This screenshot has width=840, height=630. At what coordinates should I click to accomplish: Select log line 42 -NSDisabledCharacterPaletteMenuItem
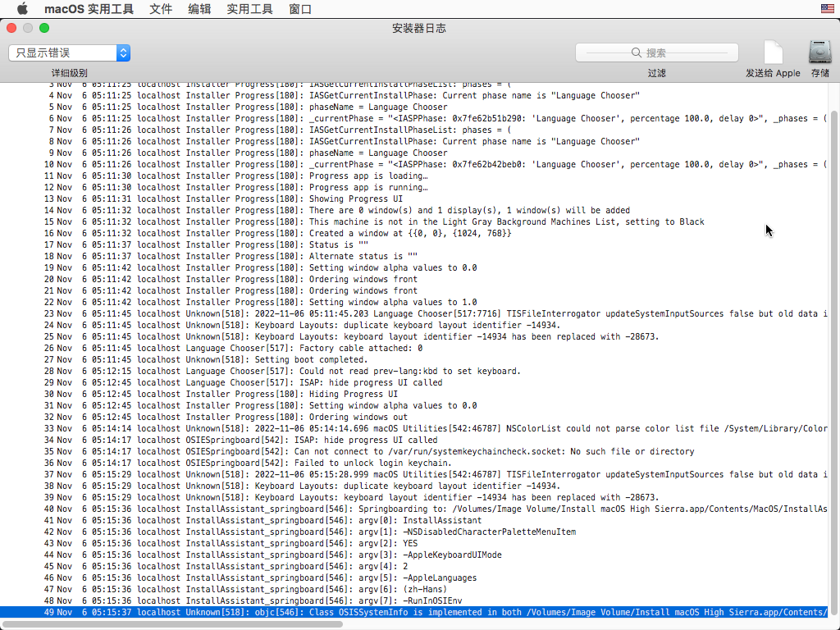tap(413, 532)
